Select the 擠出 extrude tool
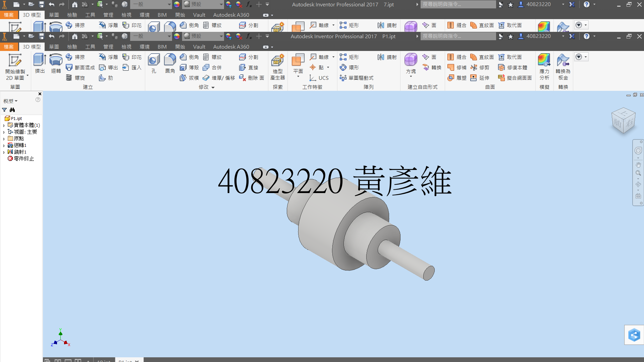The image size is (644, 362). [40, 63]
